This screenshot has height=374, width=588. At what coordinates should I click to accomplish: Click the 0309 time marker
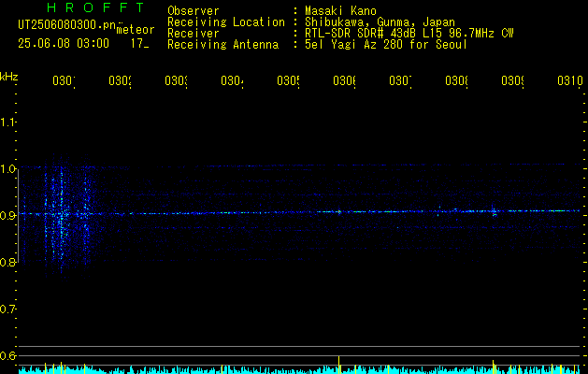click(512, 80)
